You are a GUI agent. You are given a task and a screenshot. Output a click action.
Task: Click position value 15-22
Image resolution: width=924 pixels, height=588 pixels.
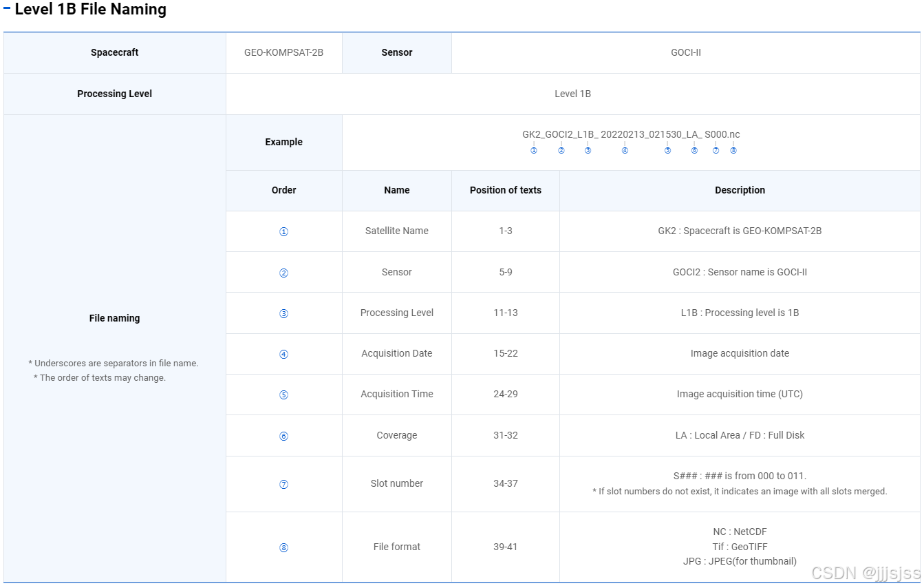(x=506, y=353)
